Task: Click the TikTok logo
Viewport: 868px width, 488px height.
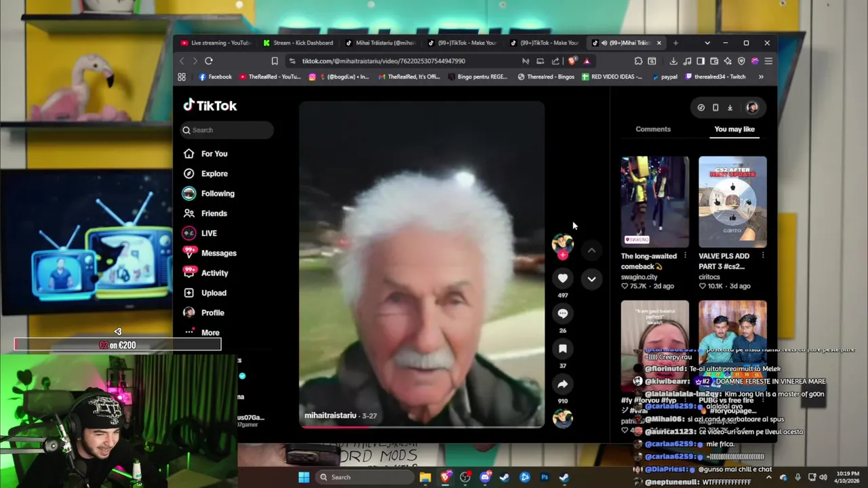Action: click(x=210, y=105)
